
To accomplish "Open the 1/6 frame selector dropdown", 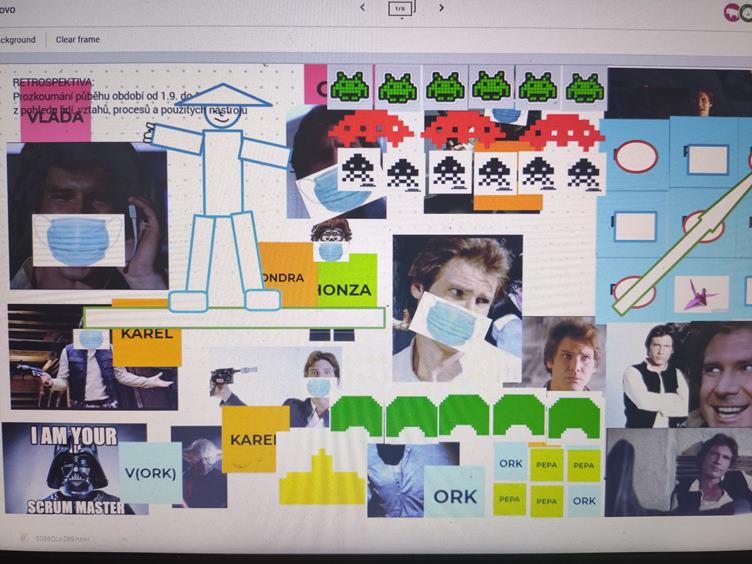I will tap(401, 9).
